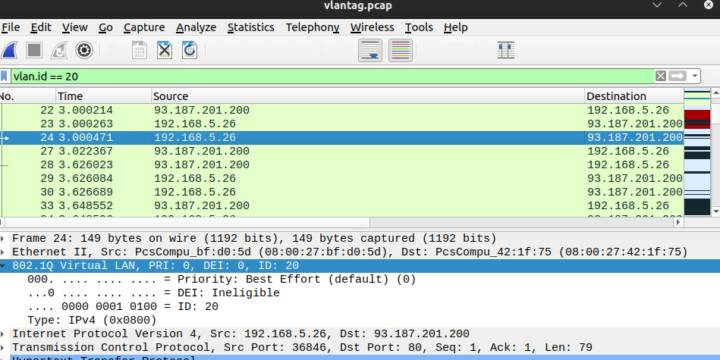The image size is (720, 360).
Task: Select packet 23 at time 3.000263
Action: tap(342, 124)
